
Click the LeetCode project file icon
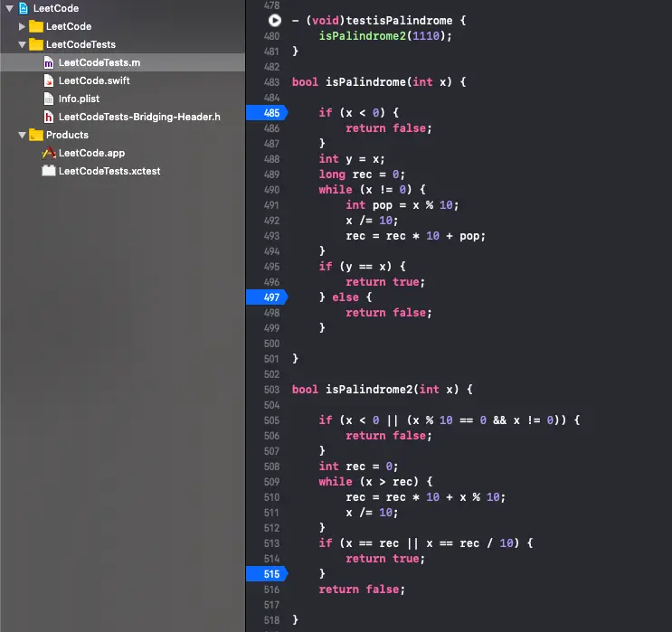pyautogui.click(x=24, y=8)
